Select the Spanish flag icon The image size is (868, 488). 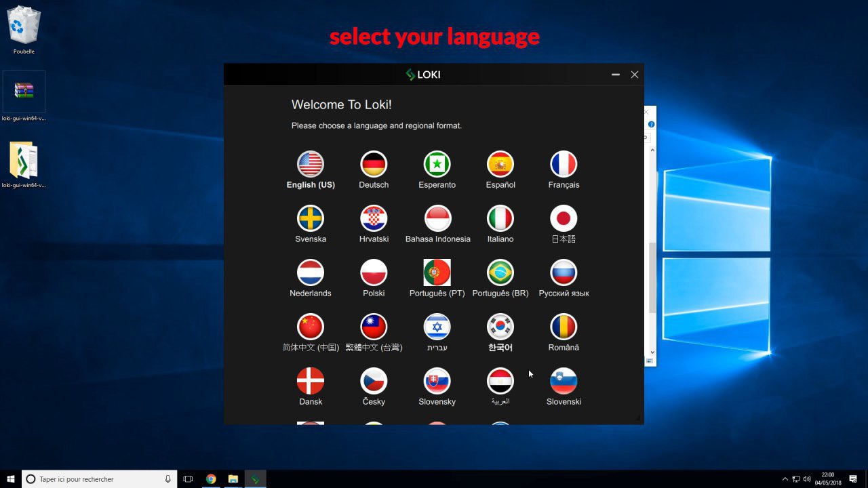500,164
